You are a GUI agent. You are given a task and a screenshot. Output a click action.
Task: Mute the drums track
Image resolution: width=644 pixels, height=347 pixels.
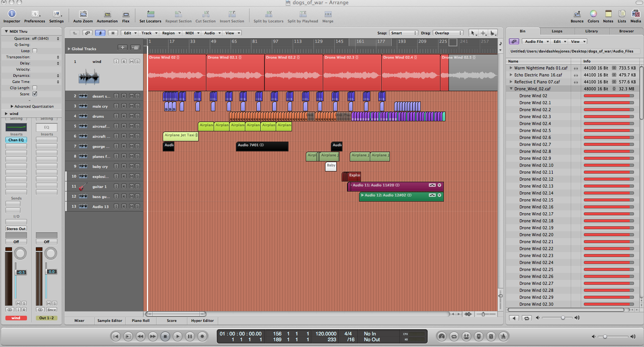pos(131,116)
